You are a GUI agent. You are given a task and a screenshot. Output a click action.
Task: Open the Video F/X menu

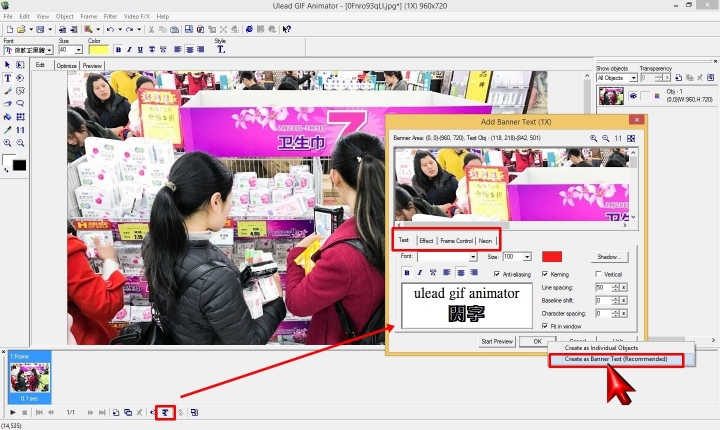(x=137, y=17)
